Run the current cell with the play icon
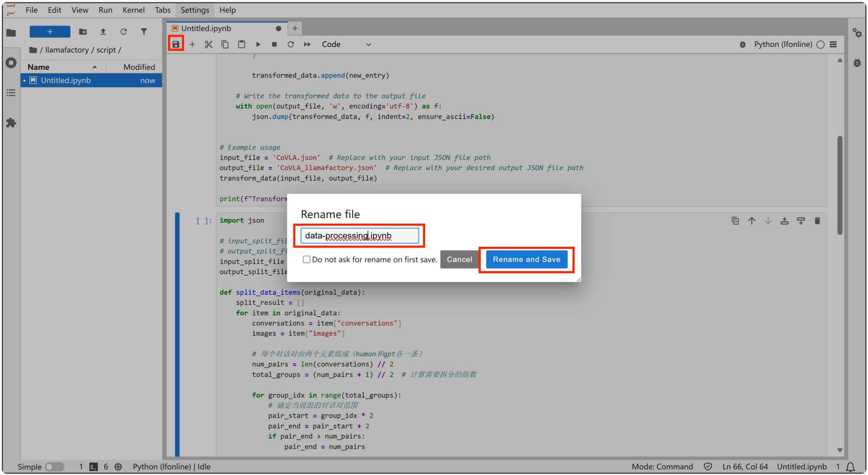Viewport: 868px width, 475px height. click(x=258, y=44)
